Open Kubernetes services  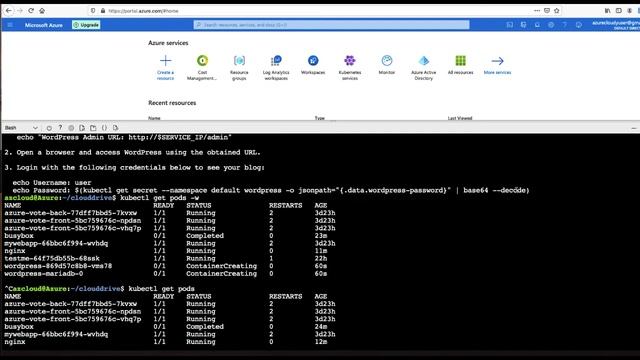pyautogui.click(x=350, y=67)
